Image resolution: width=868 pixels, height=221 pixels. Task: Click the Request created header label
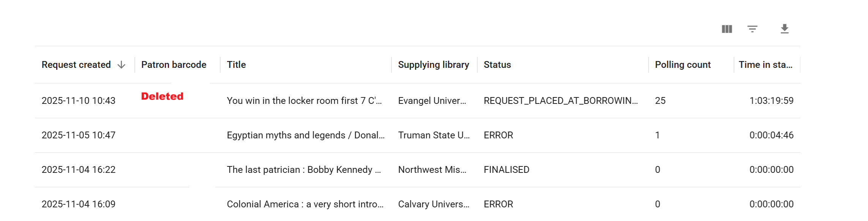(x=76, y=65)
